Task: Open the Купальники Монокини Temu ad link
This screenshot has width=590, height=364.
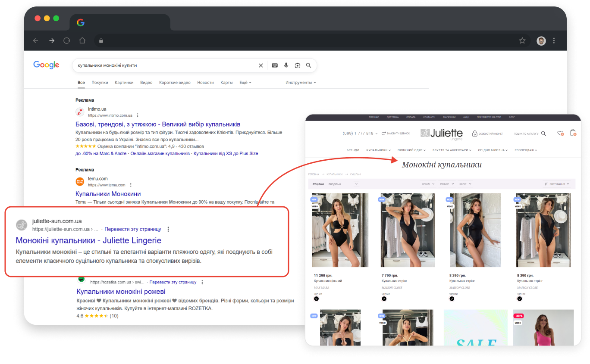Action: (x=108, y=194)
